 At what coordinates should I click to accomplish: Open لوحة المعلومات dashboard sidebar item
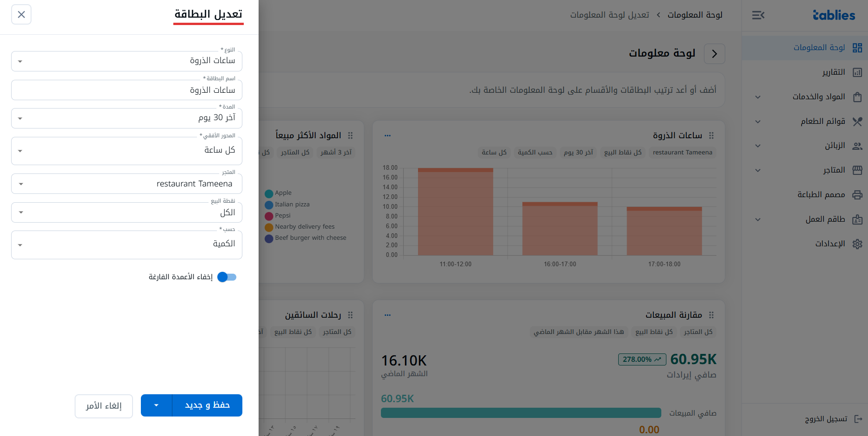[x=805, y=48]
